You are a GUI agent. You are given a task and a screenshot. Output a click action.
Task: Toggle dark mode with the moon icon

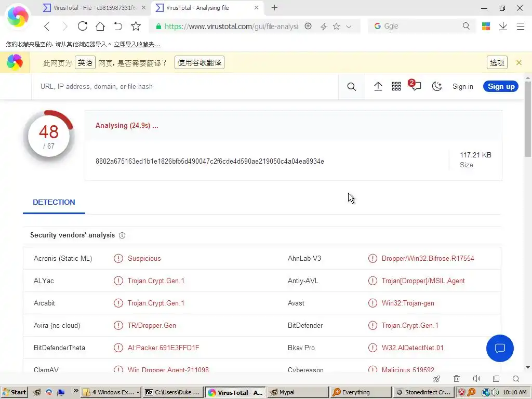[x=436, y=87]
